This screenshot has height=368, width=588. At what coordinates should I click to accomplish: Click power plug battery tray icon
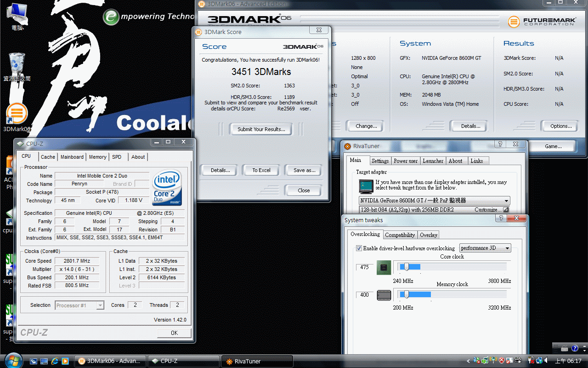tap(531, 361)
